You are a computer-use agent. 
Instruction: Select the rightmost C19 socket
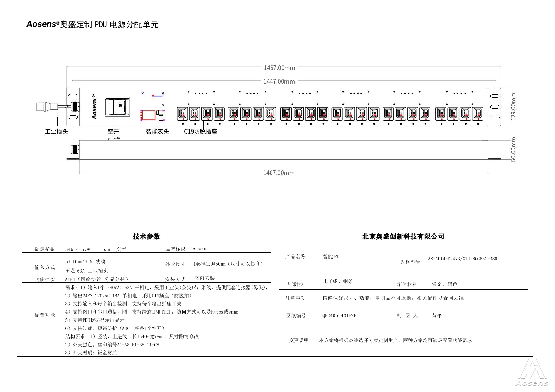[477, 113]
